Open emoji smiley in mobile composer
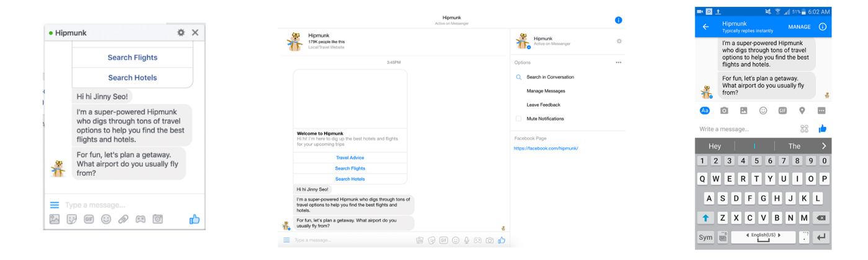Screen dimensions: 868x260 coord(763,111)
